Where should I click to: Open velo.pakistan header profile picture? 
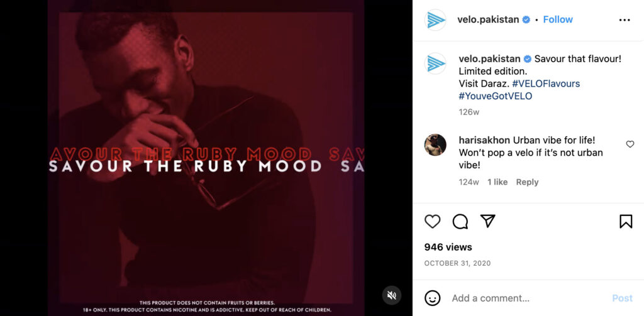coord(435,19)
